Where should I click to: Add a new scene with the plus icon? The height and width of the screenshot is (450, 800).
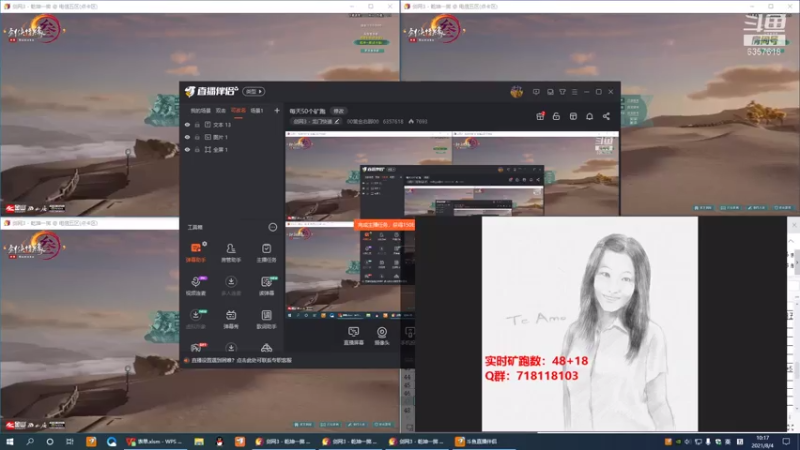pyautogui.click(x=277, y=110)
